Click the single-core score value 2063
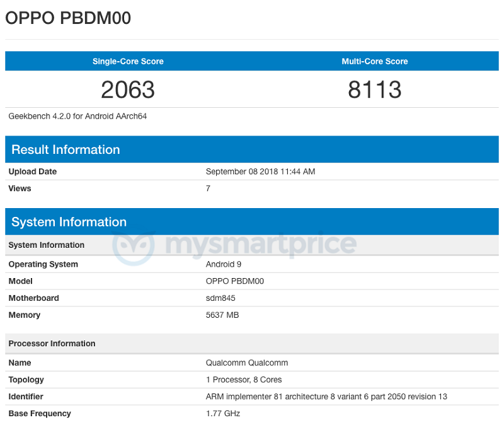 pyautogui.click(x=128, y=90)
